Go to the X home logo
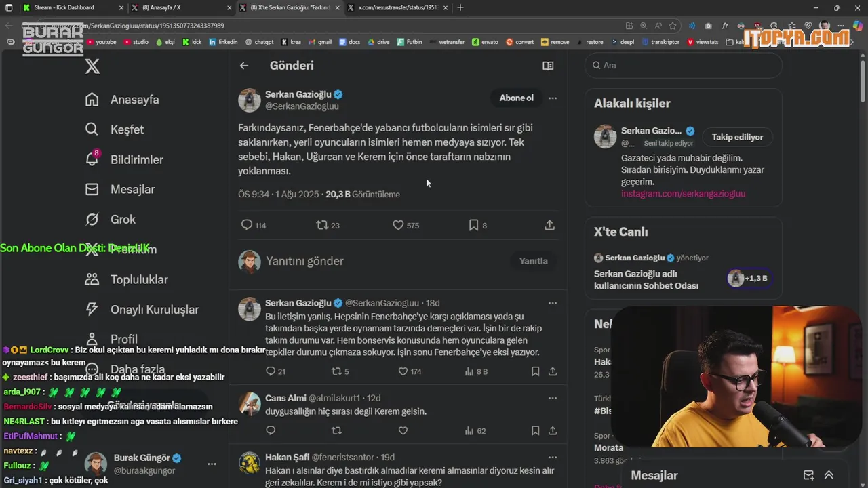The width and height of the screenshot is (868, 488). 92,66
